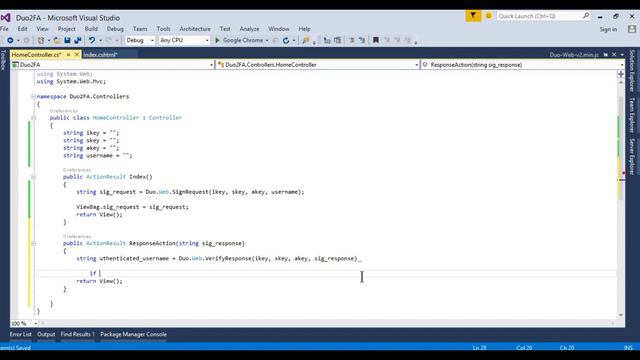Screen dimensions: 640x360
Task: Open the Solution Explorer side tab
Action: coord(632,71)
